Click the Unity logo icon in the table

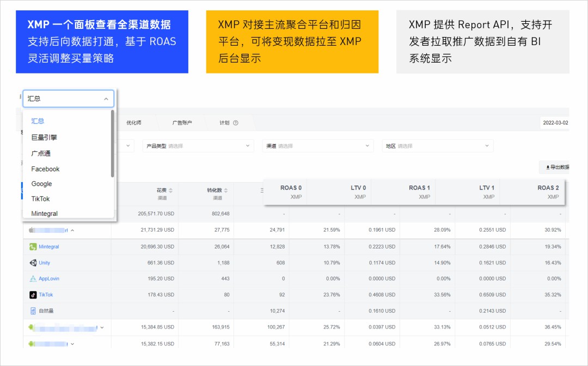coord(33,263)
